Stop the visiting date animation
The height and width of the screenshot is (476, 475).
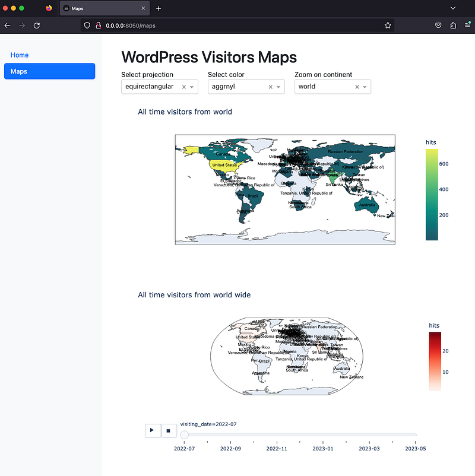click(x=169, y=430)
